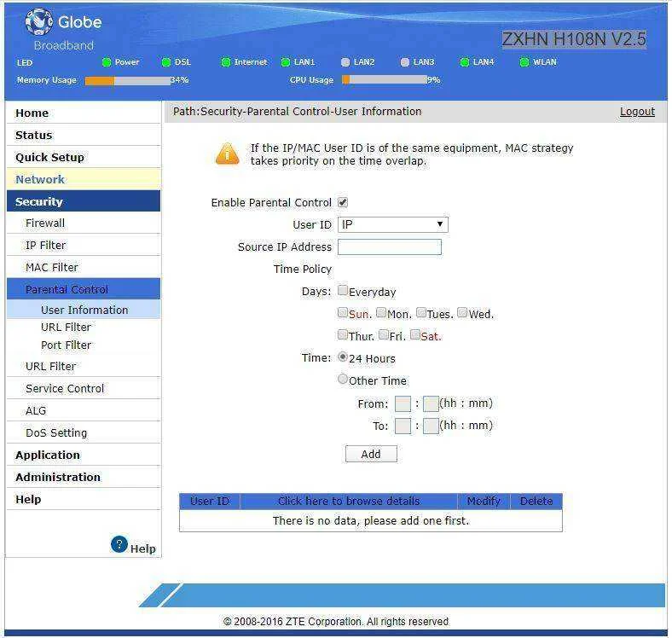Viewport: 672px width, 638px height.
Task: Open the Application menu
Action: 84,455
